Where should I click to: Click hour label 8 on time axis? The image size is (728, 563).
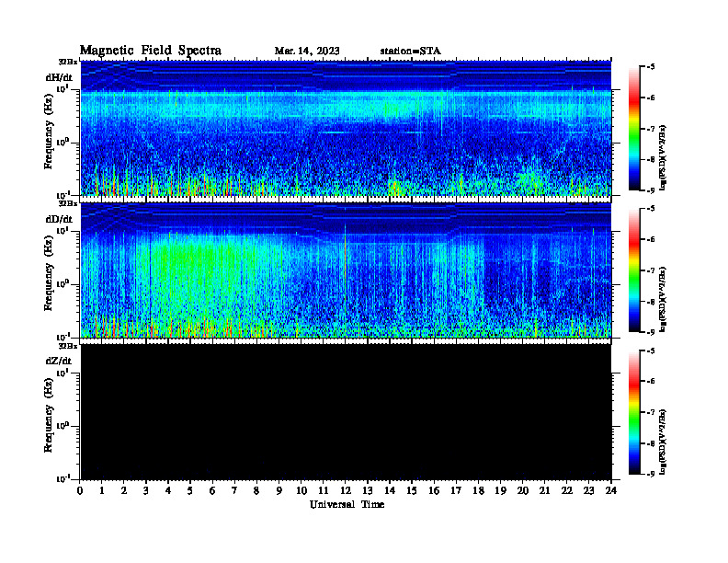pyautogui.click(x=256, y=491)
